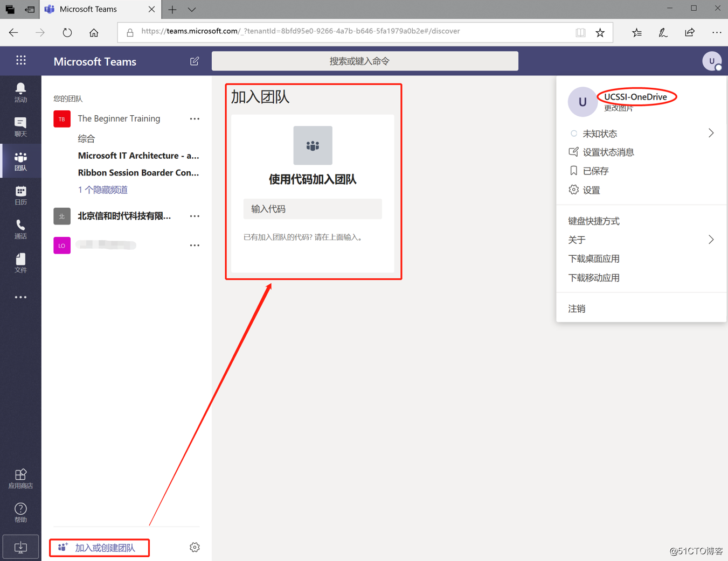
Task: Open Calendar in the left rail
Action: pos(20,195)
